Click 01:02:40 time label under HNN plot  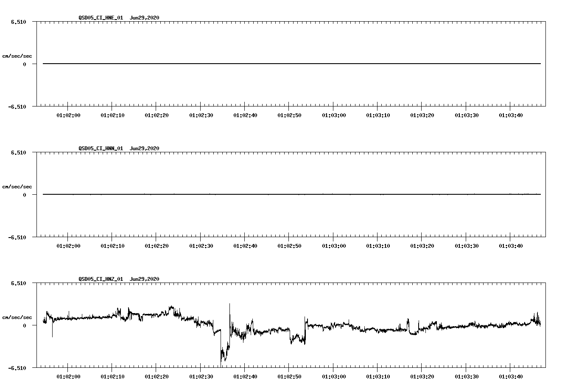pyautogui.click(x=245, y=246)
